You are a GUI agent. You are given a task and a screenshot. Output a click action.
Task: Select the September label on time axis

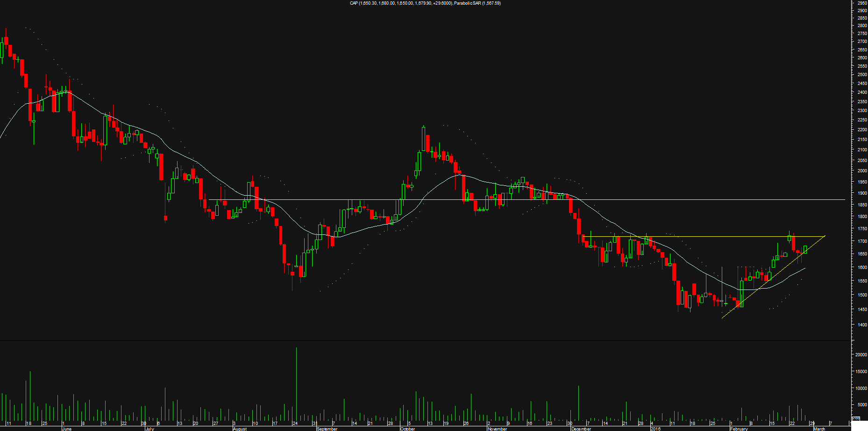coord(327,429)
